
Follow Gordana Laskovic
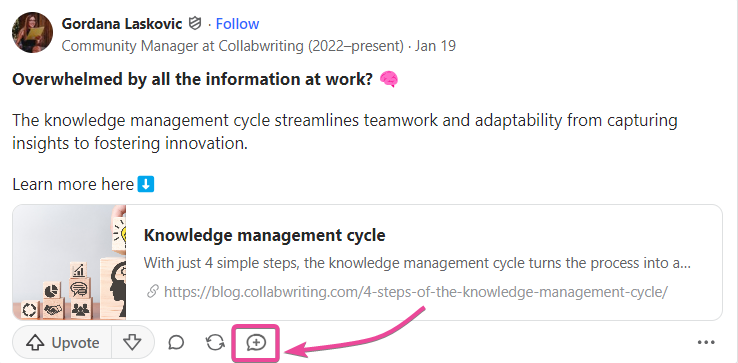237,24
